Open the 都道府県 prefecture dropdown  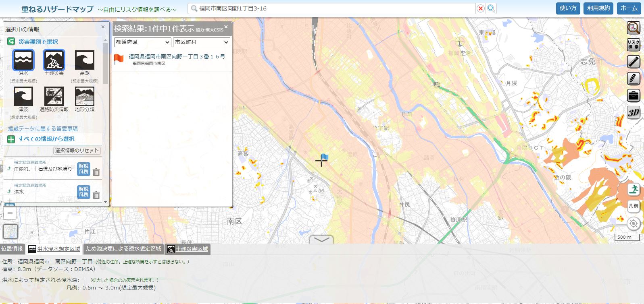[143, 42]
